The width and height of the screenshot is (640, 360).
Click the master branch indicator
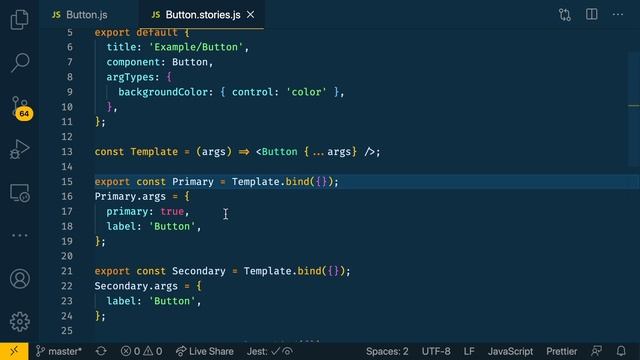click(x=59, y=351)
